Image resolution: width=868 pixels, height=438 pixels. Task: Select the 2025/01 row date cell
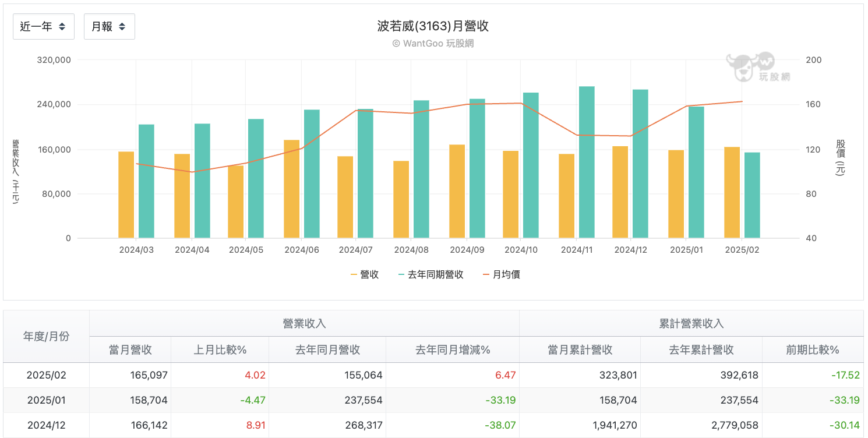click(47, 400)
